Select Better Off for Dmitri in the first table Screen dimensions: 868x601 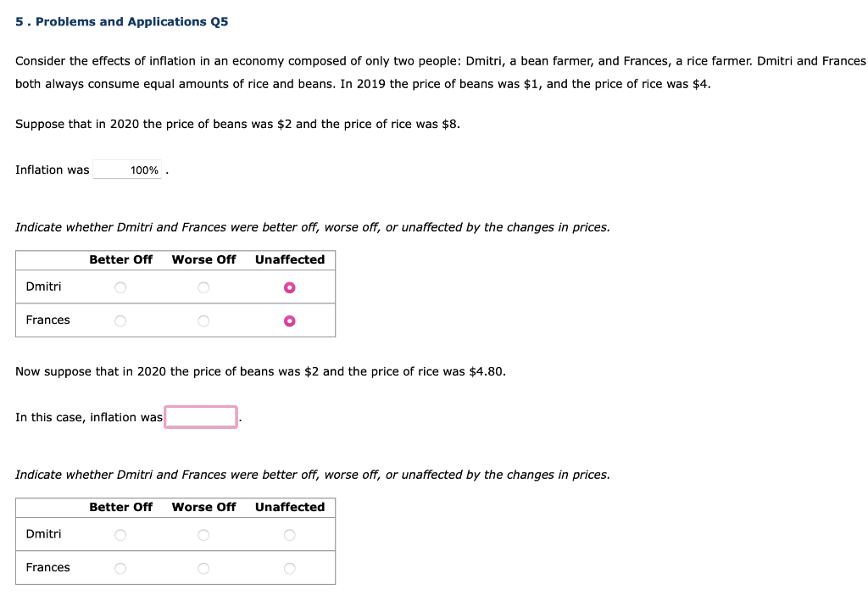coord(120,287)
